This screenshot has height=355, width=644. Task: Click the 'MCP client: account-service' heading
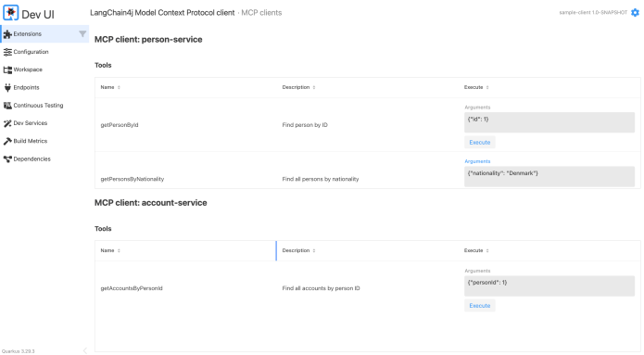point(151,203)
